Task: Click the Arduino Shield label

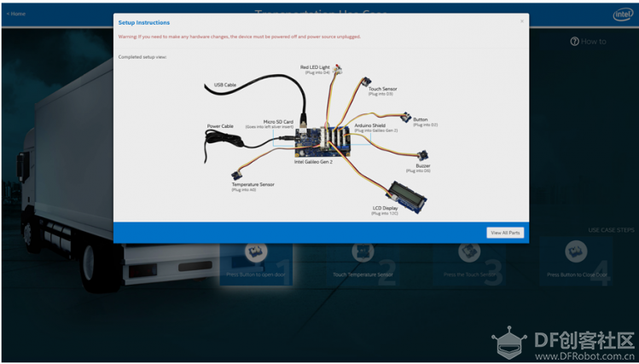Action: tap(369, 125)
